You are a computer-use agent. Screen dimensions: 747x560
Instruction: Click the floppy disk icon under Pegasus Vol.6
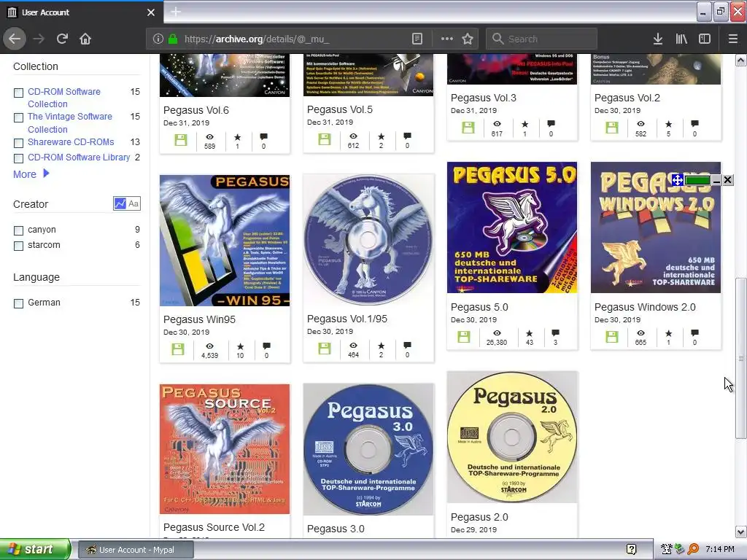point(181,140)
